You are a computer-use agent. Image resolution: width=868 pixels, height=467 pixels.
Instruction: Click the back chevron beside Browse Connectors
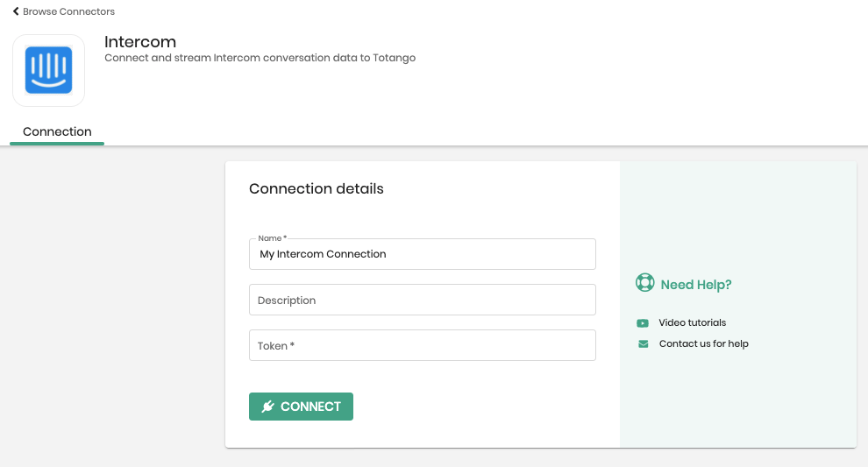click(16, 11)
